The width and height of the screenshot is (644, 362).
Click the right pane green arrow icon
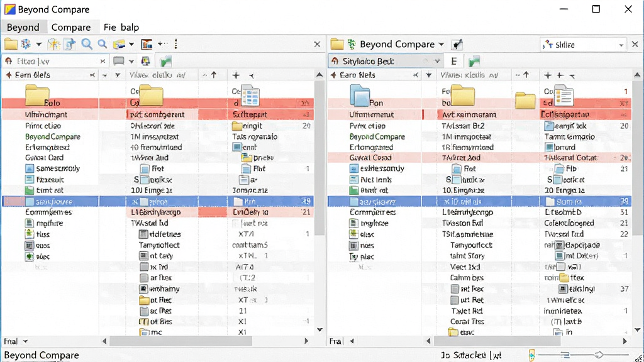[x=474, y=61]
